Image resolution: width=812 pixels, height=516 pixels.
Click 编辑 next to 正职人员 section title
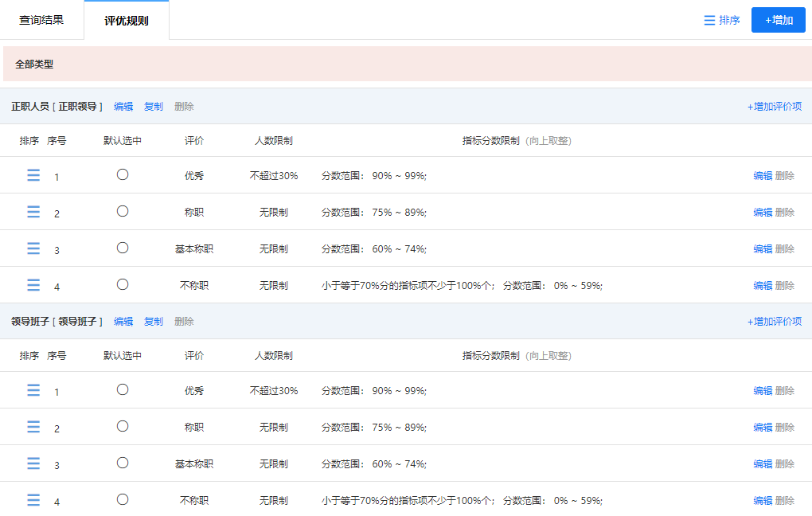[123, 105]
